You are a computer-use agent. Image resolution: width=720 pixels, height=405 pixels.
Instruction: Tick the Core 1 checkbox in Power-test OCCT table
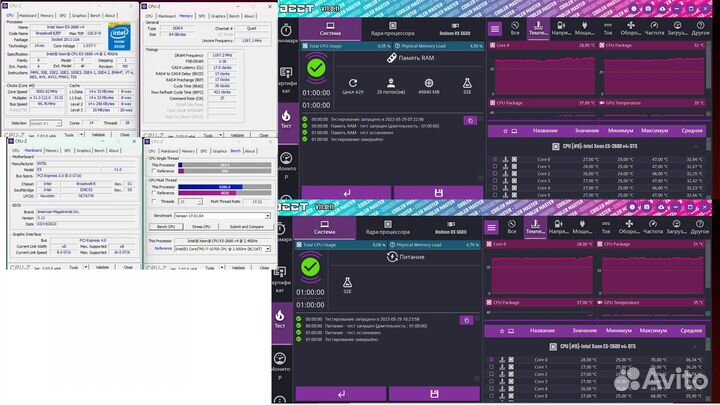tap(491, 367)
